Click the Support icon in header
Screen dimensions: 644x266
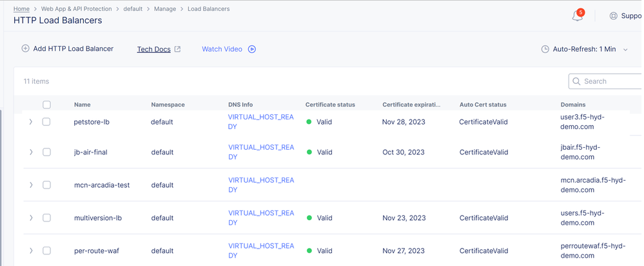(613, 16)
